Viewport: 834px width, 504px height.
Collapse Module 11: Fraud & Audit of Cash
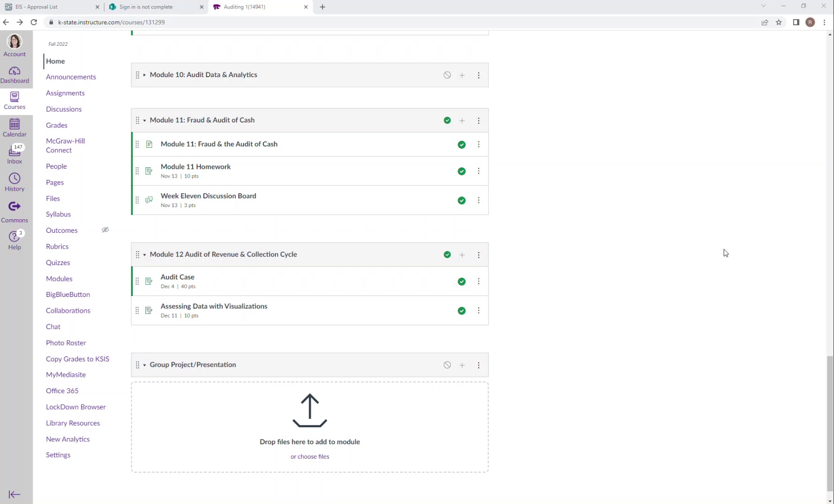click(144, 121)
